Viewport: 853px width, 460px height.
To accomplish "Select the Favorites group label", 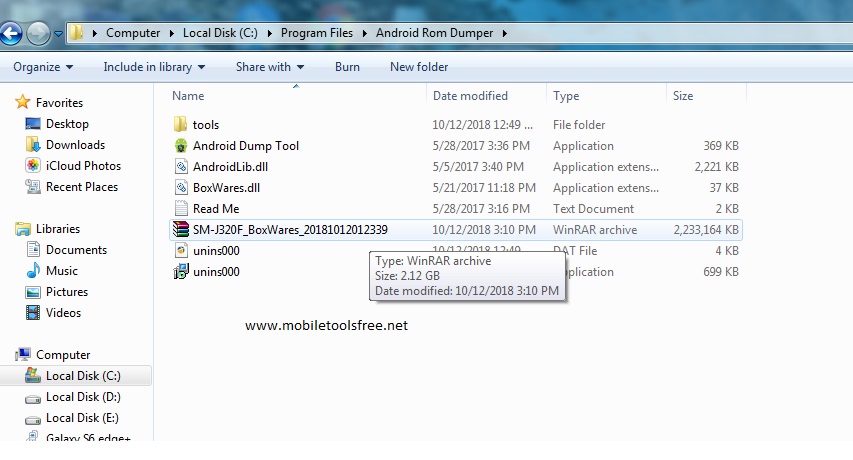I will click(x=59, y=103).
